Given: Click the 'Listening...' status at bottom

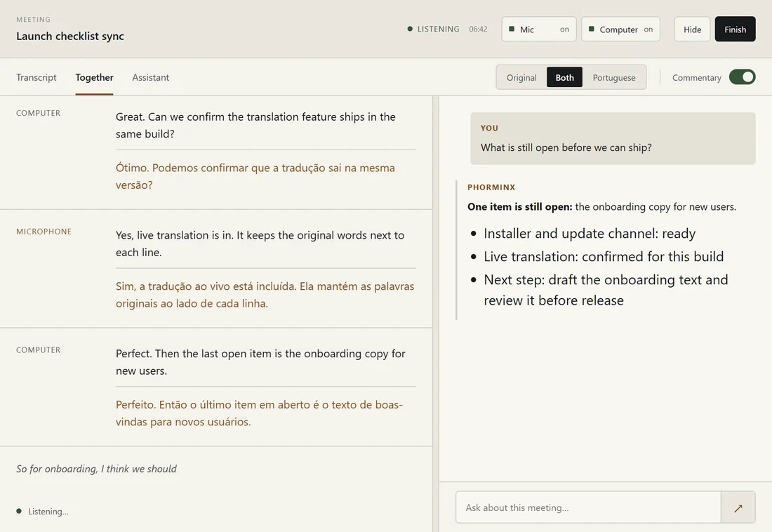Looking at the screenshot, I should pyautogui.click(x=42, y=512).
